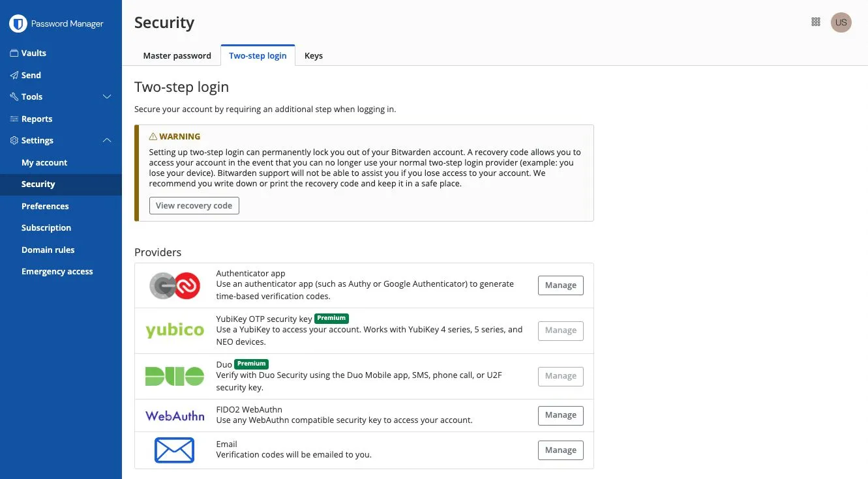Select the Two-step login tab
This screenshot has width=868, height=479.
[258, 55]
